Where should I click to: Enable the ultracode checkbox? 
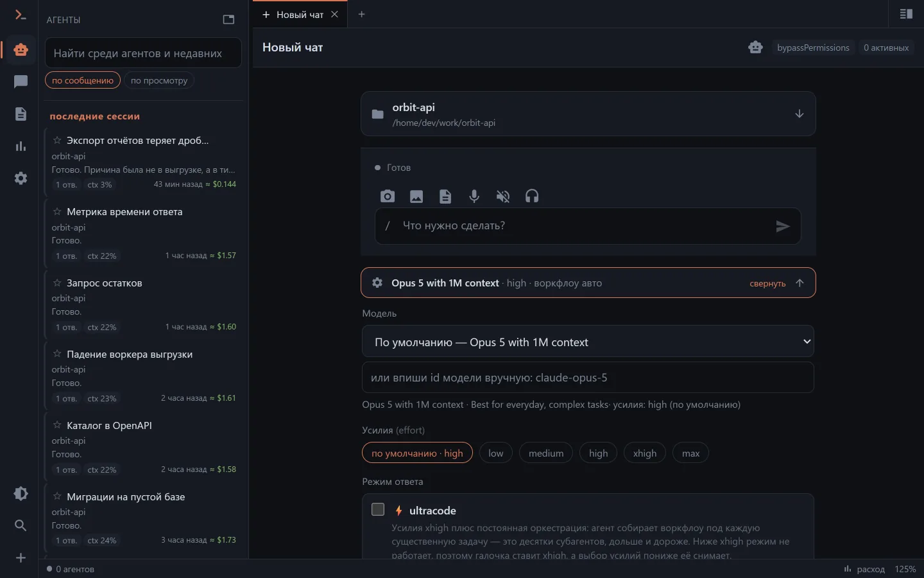[x=378, y=509]
